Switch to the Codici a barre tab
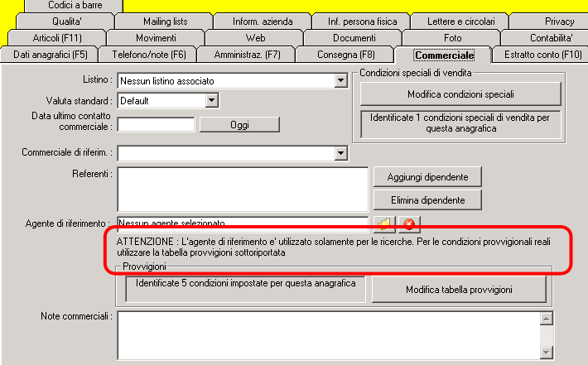Image resolution: width=588 pixels, height=365 pixels. [75, 5]
